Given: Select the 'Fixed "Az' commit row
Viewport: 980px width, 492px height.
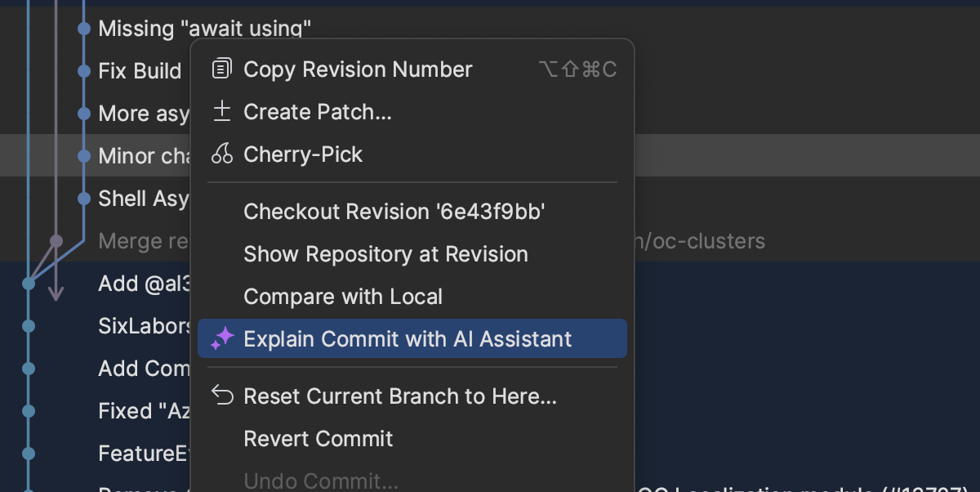Looking at the screenshot, I should [144, 411].
